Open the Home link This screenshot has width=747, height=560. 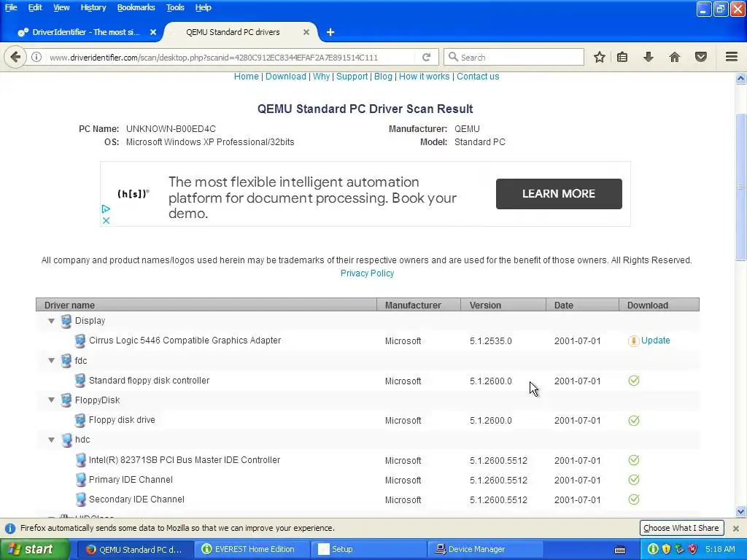point(246,76)
